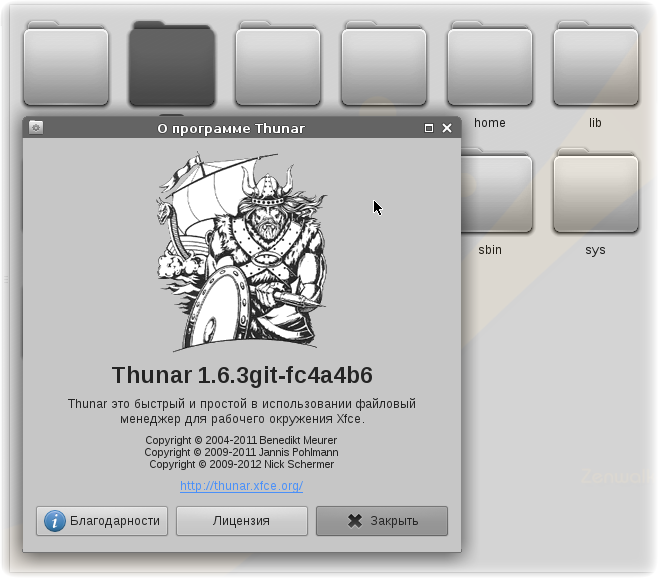Click the Nick Schermer copyright line

(x=241, y=464)
